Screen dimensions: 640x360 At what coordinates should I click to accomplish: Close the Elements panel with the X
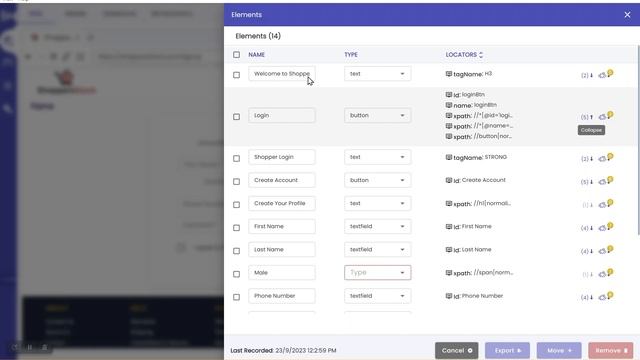[627, 15]
